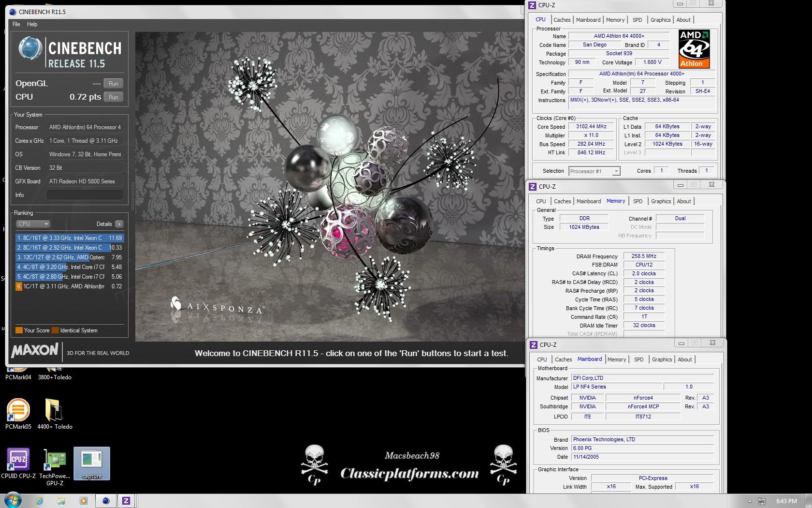Viewport: 812px width, 508px height.
Task: Click the Cinebench globe logo
Action: [x=30, y=48]
